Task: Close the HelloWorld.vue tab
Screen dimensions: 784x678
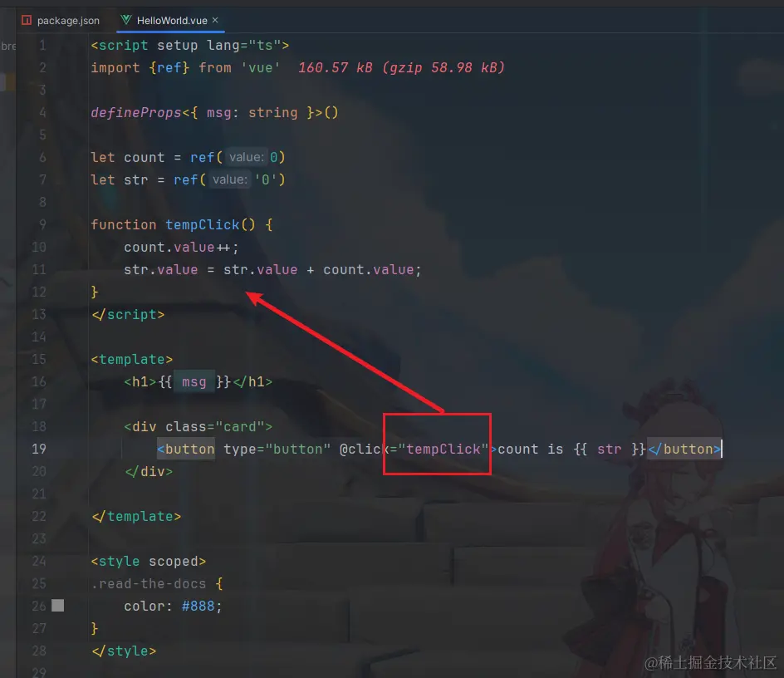Action: click(x=215, y=20)
